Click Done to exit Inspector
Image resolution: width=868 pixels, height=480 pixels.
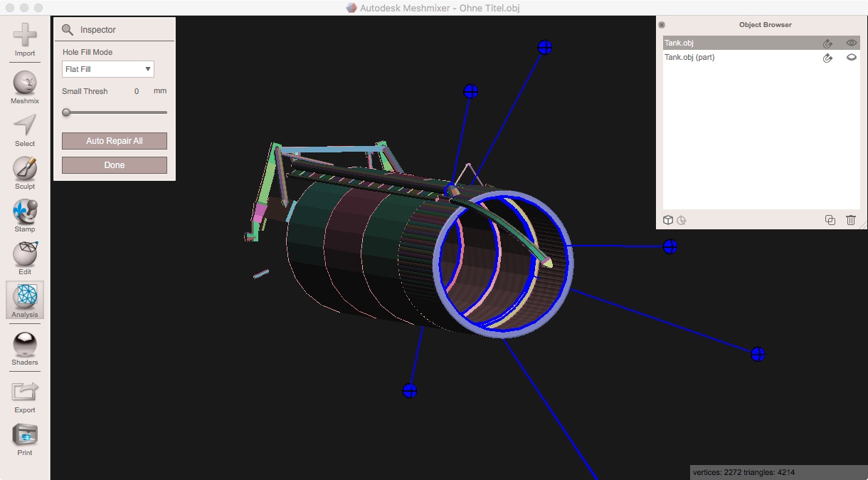pyautogui.click(x=114, y=165)
